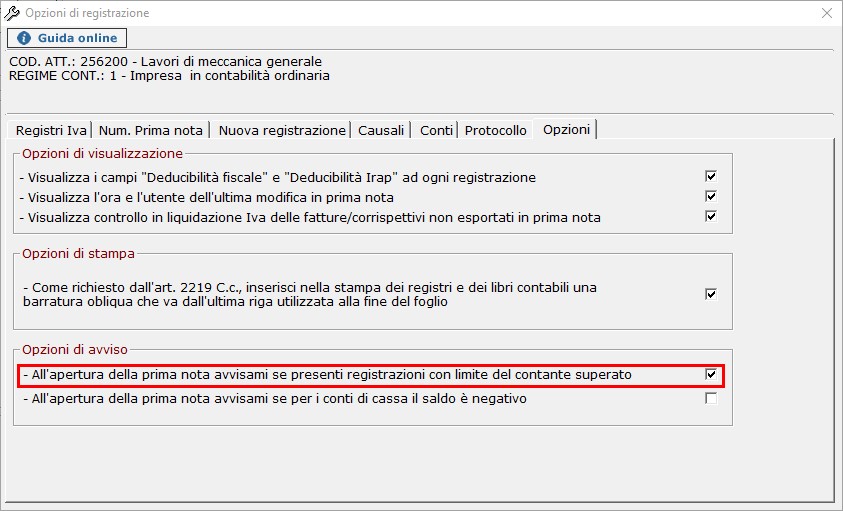Click the Opzioni di stampa group label
Screen dimensions: 843x511
(78, 253)
